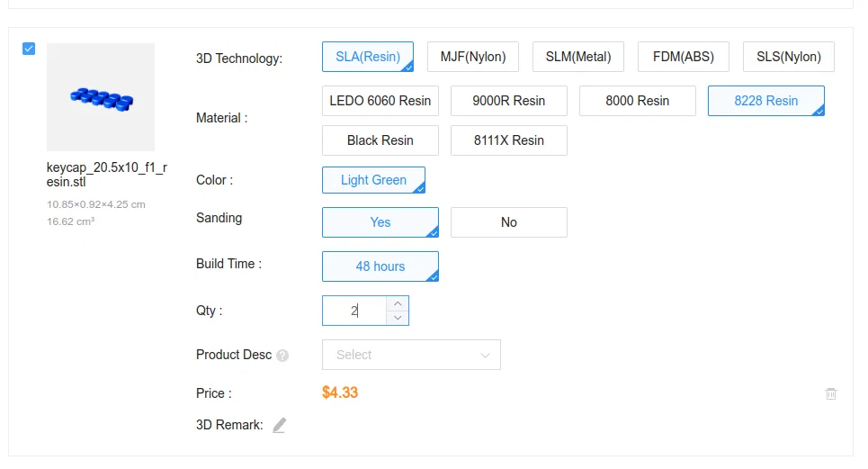The width and height of the screenshot is (868, 469).
Task: Click the keycap model thumbnail
Action: point(101,97)
